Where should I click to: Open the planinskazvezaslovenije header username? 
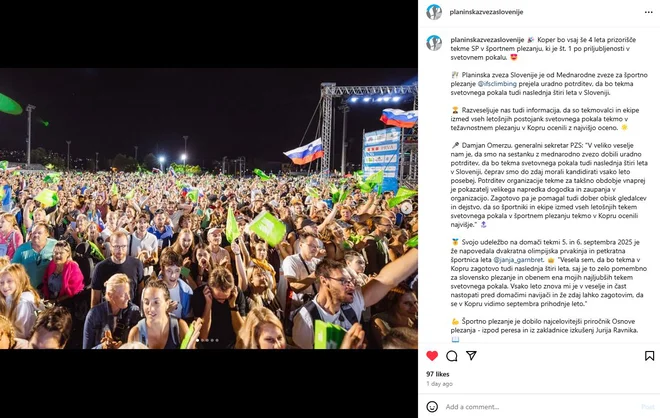(x=486, y=12)
